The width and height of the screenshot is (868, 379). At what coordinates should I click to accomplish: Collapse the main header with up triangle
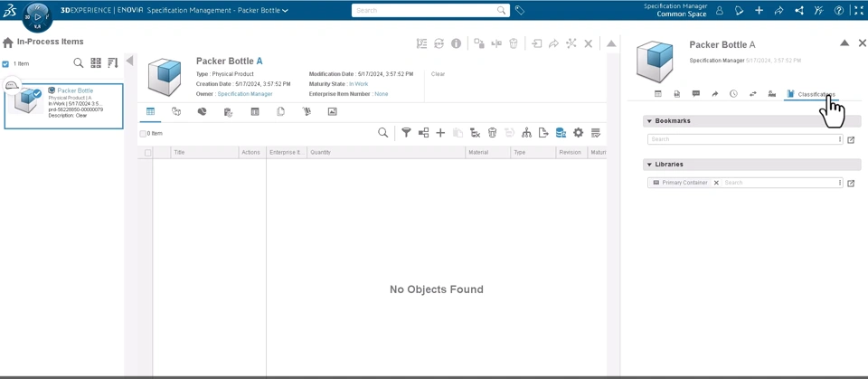[x=611, y=43]
